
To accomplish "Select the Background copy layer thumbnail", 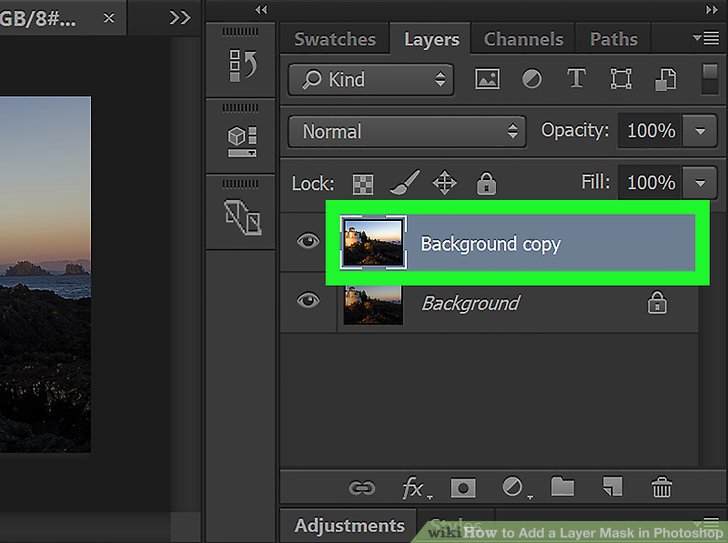I will (x=373, y=242).
